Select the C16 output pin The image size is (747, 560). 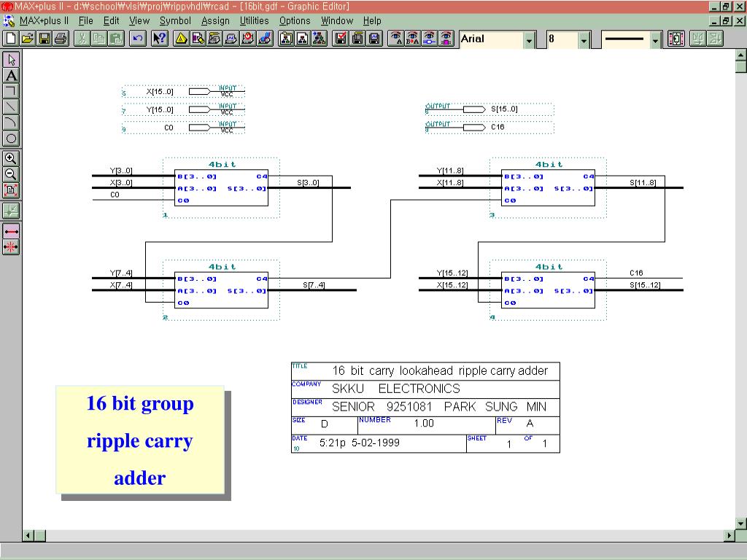[489, 127]
